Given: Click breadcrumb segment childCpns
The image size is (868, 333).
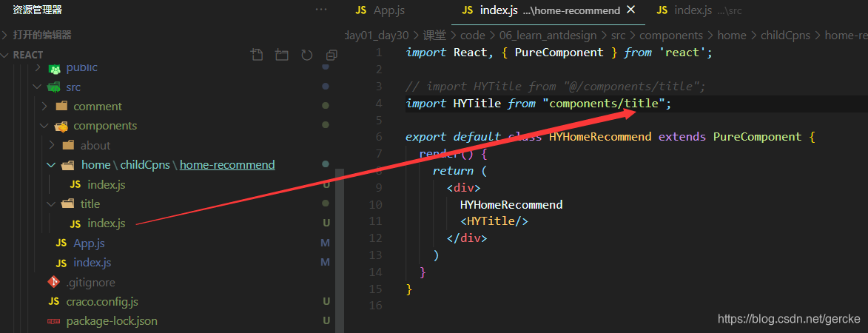Looking at the screenshot, I should [786, 36].
